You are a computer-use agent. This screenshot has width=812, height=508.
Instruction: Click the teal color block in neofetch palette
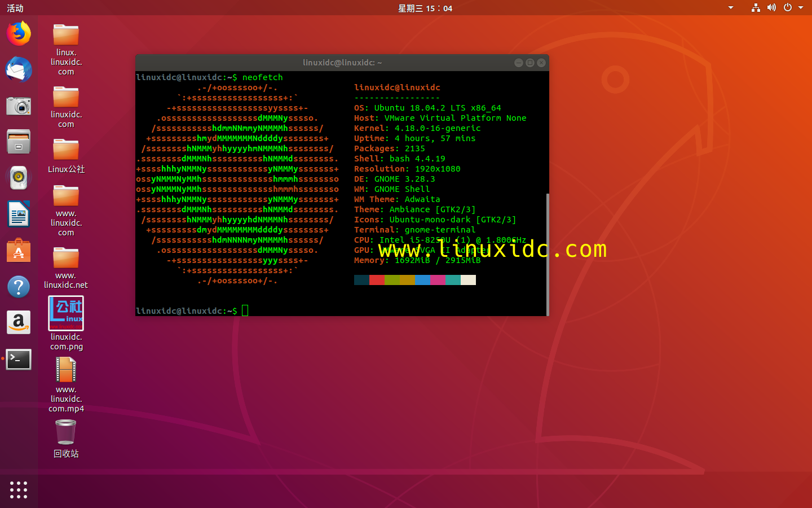coord(453,280)
